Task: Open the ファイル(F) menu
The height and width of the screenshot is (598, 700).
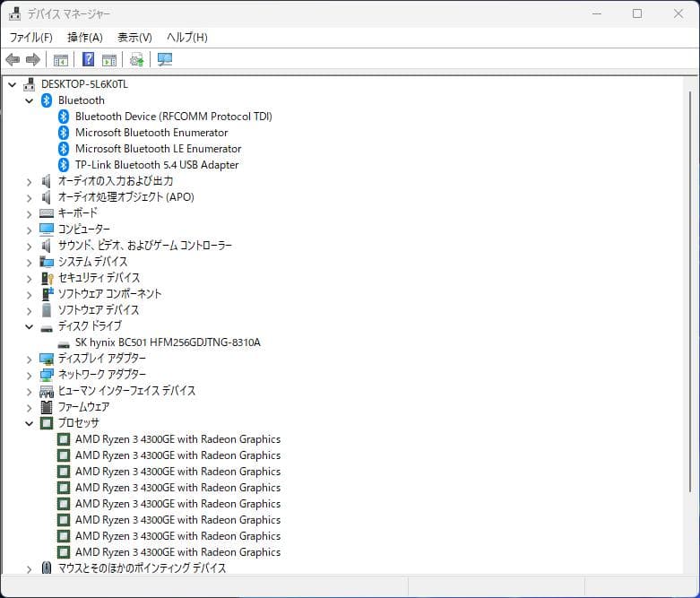Action: 30,37
